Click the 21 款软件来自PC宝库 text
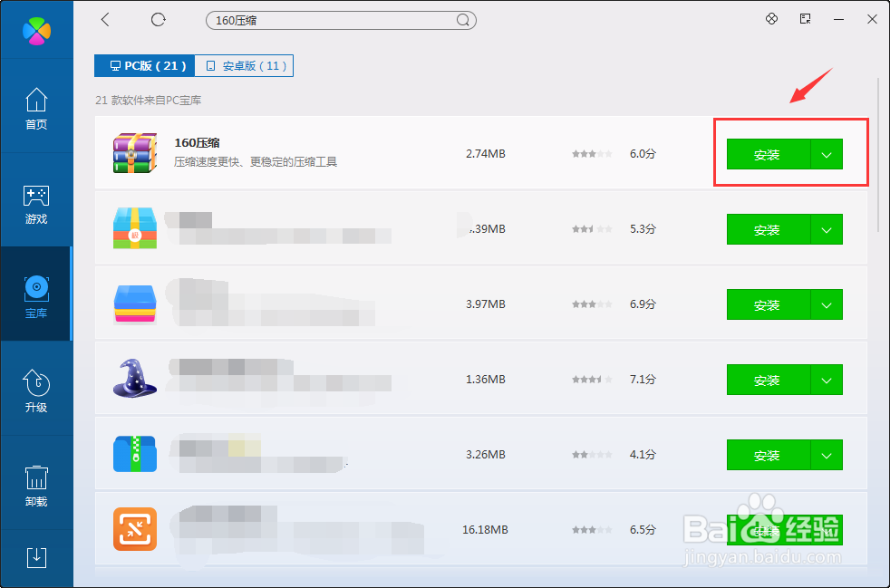 click(x=148, y=101)
